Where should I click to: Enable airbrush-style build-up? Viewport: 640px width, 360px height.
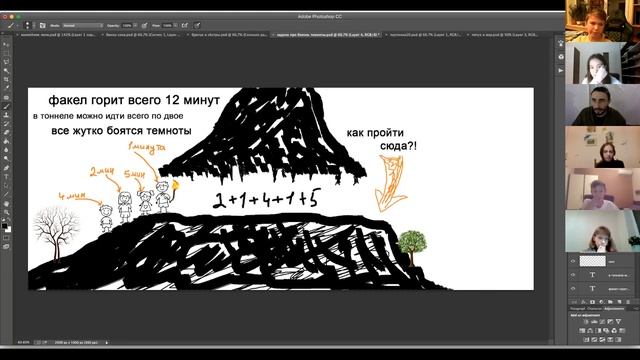[x=185, y=25]
